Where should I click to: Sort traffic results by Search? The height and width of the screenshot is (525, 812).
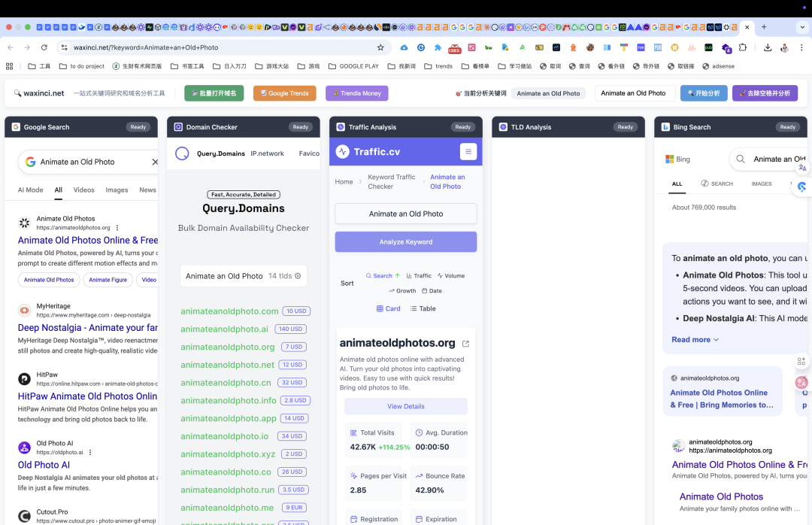383,276
